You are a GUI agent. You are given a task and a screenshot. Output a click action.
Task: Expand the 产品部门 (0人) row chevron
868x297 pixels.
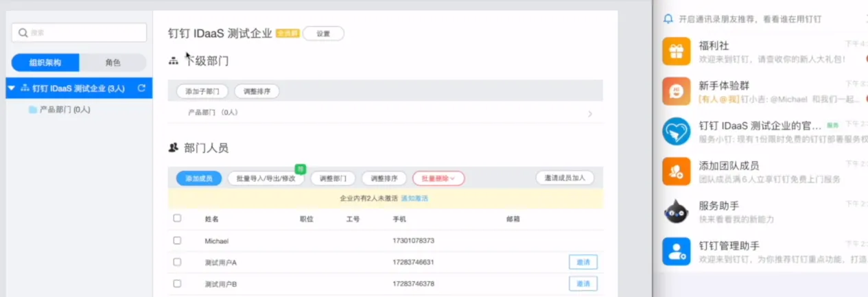tap(590, 113)
